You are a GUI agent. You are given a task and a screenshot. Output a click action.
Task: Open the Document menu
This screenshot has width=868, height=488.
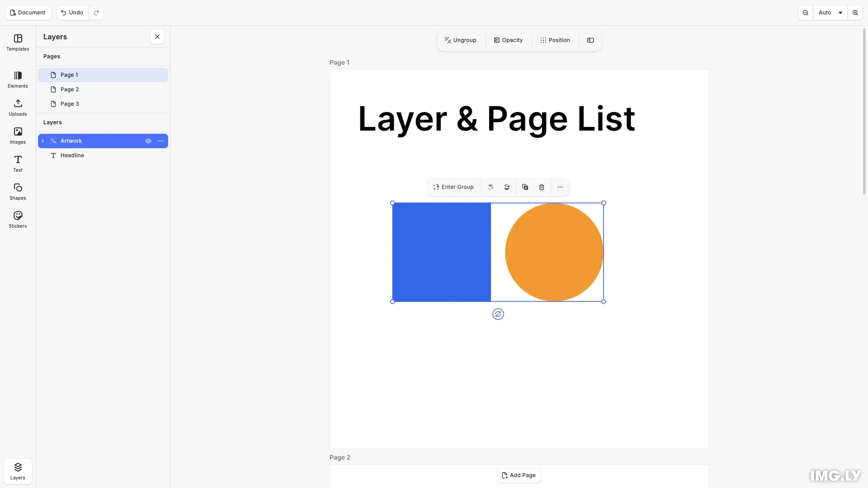coord(28,13)
